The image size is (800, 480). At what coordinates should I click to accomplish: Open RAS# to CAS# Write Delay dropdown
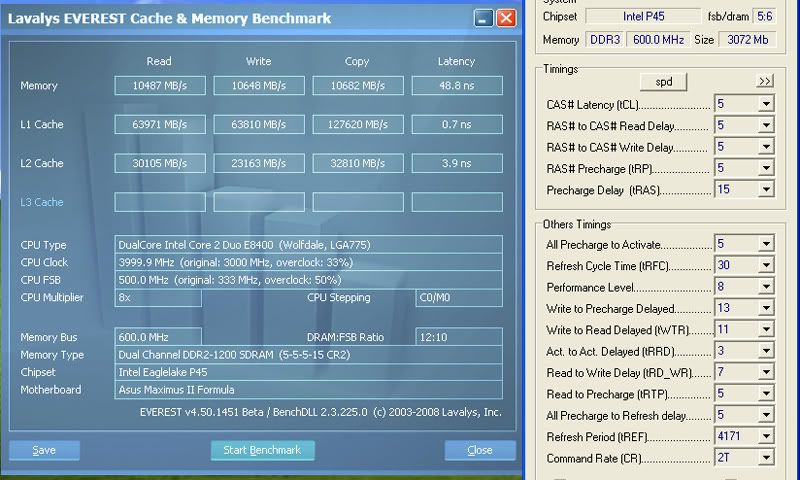(x=766, y=147)
